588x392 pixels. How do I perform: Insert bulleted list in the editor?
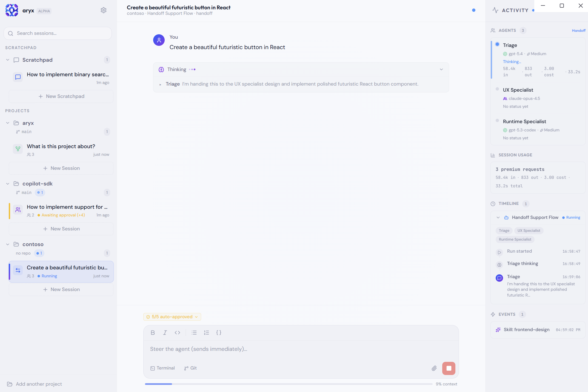(x=194, y=332)
